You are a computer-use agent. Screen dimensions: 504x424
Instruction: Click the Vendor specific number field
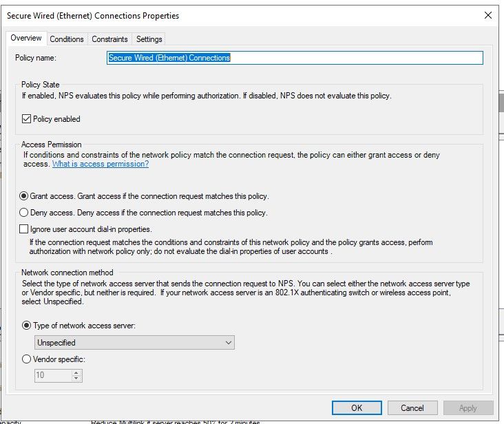coord(53,375)
